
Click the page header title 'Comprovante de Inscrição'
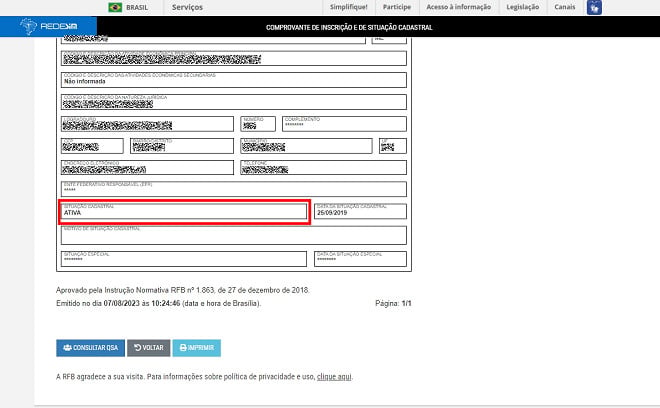pos(349,27)
